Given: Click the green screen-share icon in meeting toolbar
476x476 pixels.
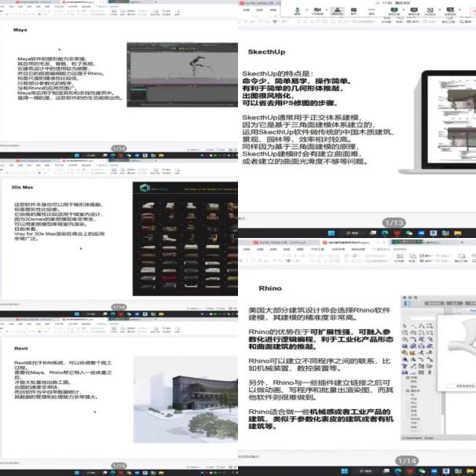Looking at the screenshot, I should [394, 9].
